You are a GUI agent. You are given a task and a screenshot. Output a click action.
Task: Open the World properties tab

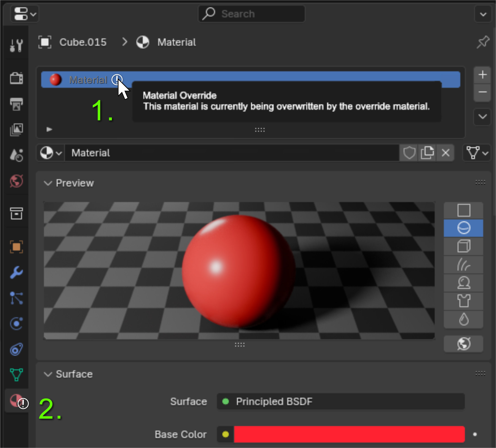pyautogui.click(x=16, y=181)
